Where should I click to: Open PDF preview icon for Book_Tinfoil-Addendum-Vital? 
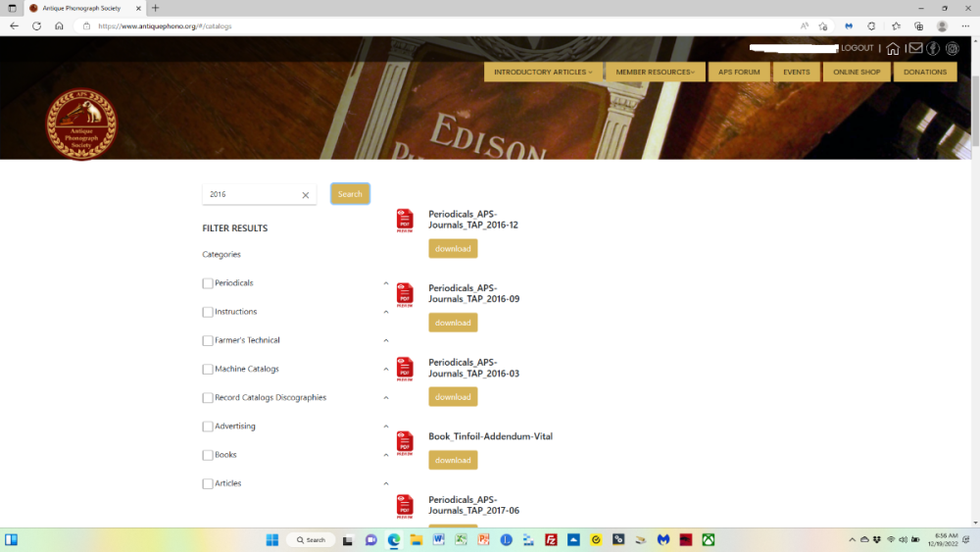pos(405,443)
